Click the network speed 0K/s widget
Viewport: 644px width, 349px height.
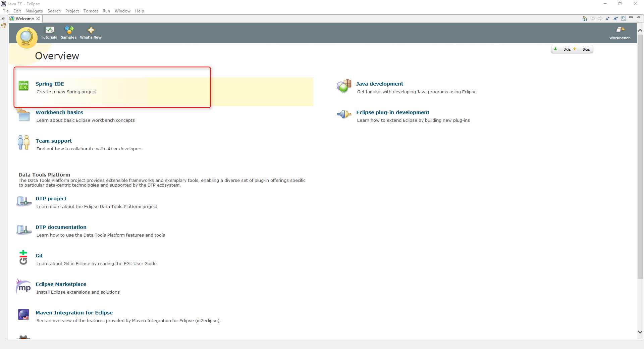[572, 49]
